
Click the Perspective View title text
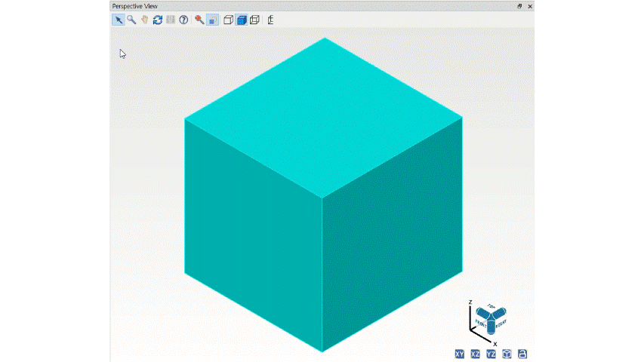(x=134, y=6)
